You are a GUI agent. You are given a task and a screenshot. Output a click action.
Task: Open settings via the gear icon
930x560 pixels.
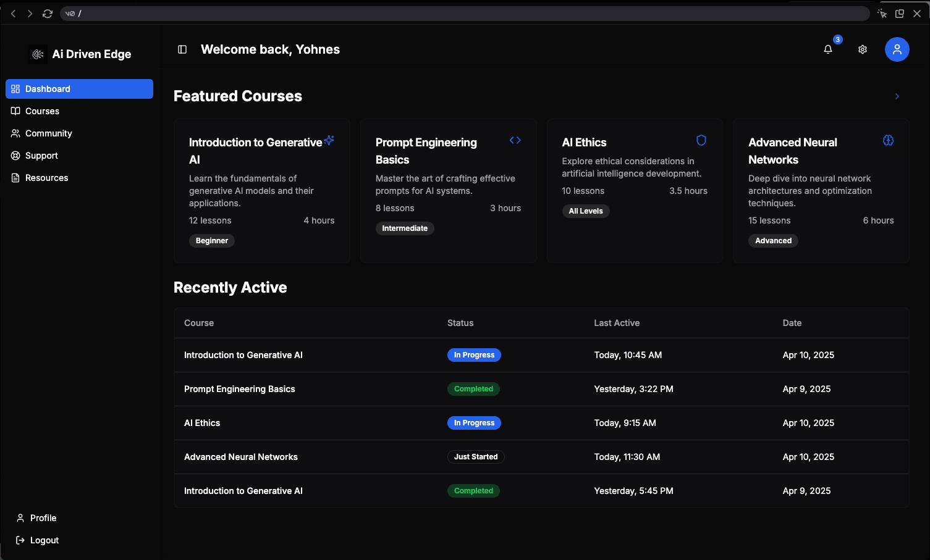click(863, 49)
